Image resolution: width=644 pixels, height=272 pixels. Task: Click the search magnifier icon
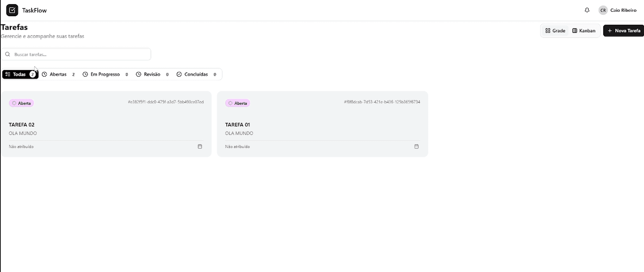8,54
